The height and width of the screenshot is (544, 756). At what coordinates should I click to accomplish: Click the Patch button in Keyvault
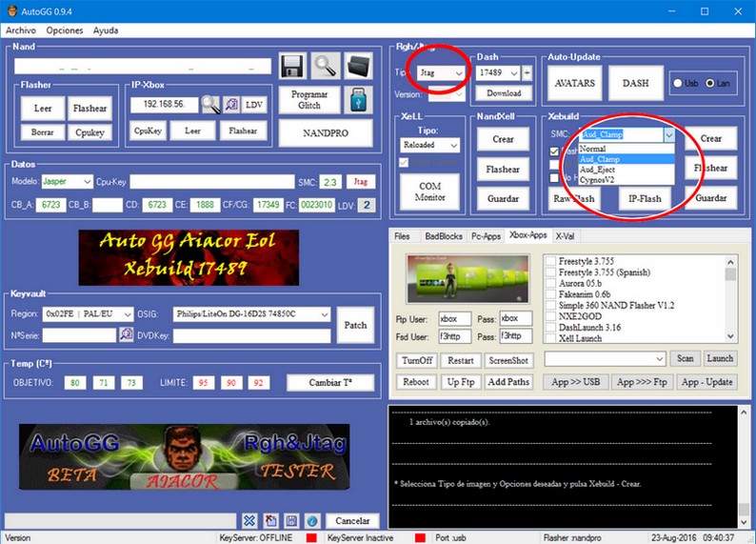coord(355,325)
